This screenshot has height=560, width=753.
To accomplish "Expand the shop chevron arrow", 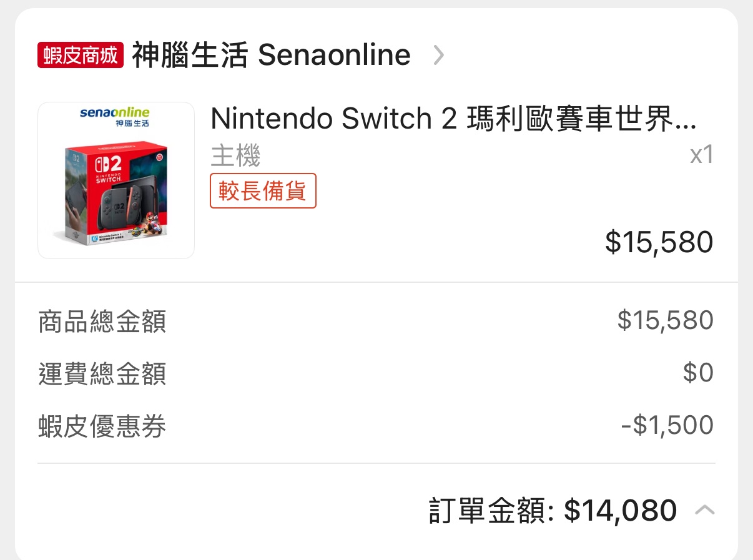I will (x=439, y=56).
